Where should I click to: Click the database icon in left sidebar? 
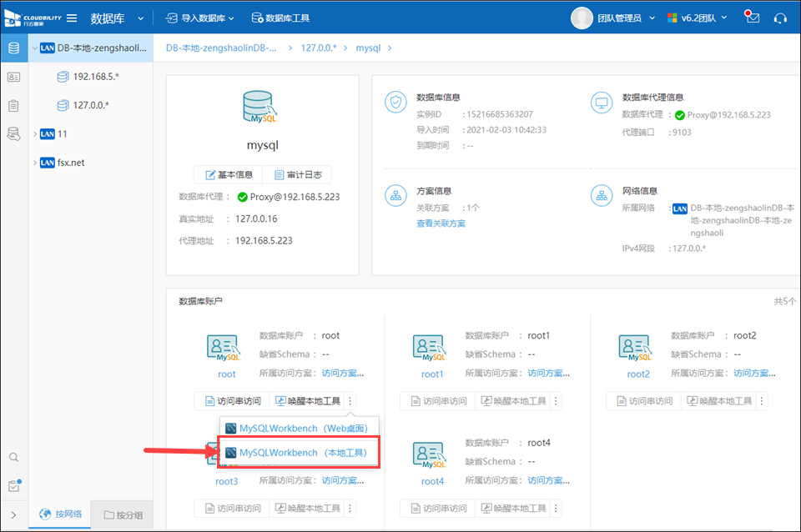(x=13, y=48)
